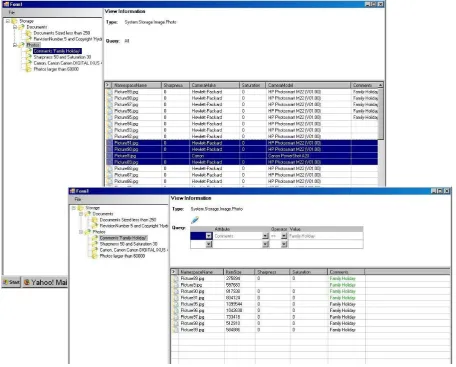Sort by CameraModel column in back window grid
The height and width of the screenshot is (367, 456).
coord(308,85)
